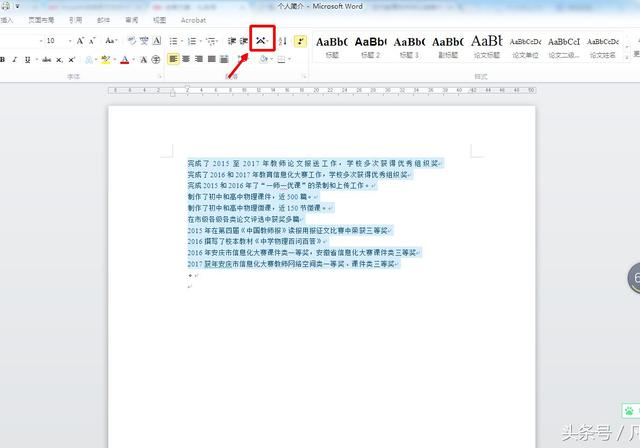640x448 pixels.
Task: Apply the 副标题 (Subtitle) style
Action: point(448,47)
